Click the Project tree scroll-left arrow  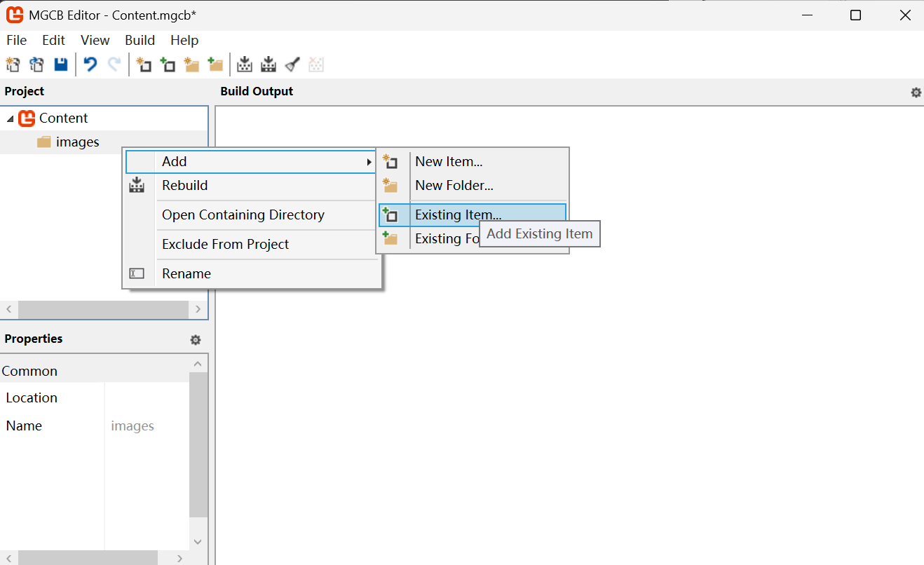[9, 309]
